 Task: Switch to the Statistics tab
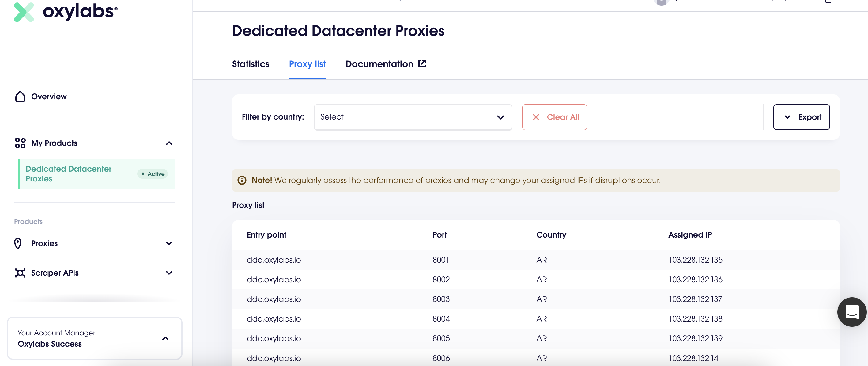click(250, 64)
